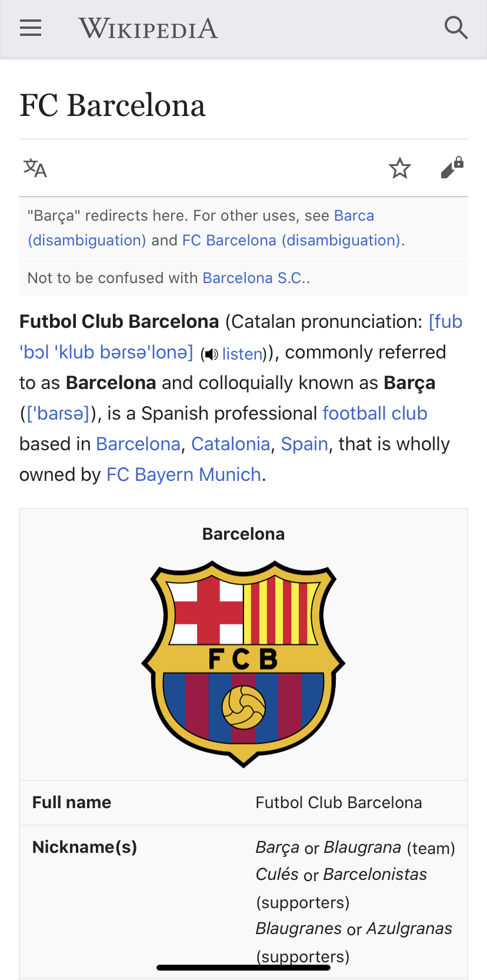This screenshot has width=487, height=980.
Task: Open the Spain link
Action: pyautogui.click(x=305, y=444)
